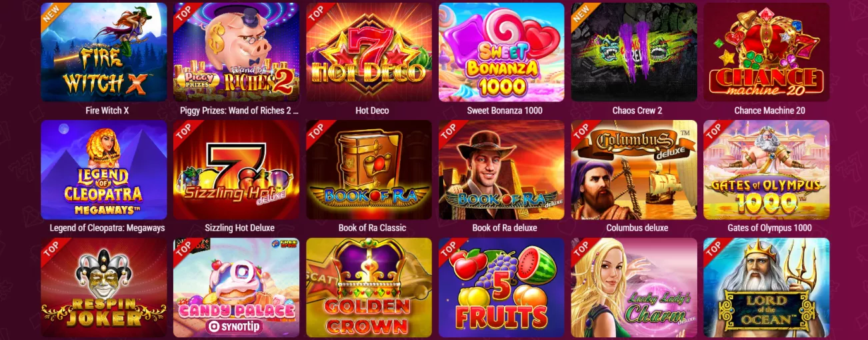Select Legend of Cleopatra Megaways thumbnail
The width and height of the screenshot is (868, 340).
click(103, 170)
